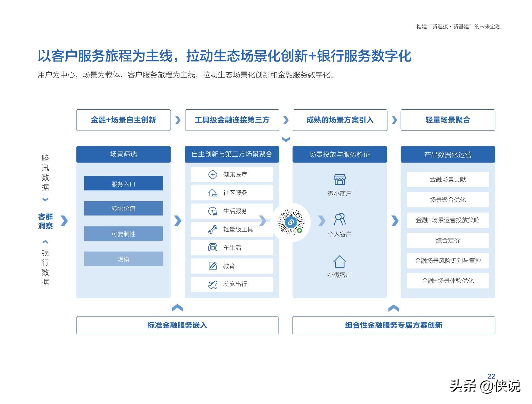Viewport: 532px width, 404px height.
Task: Select the 场景筛选 column header
Action: 124,154
